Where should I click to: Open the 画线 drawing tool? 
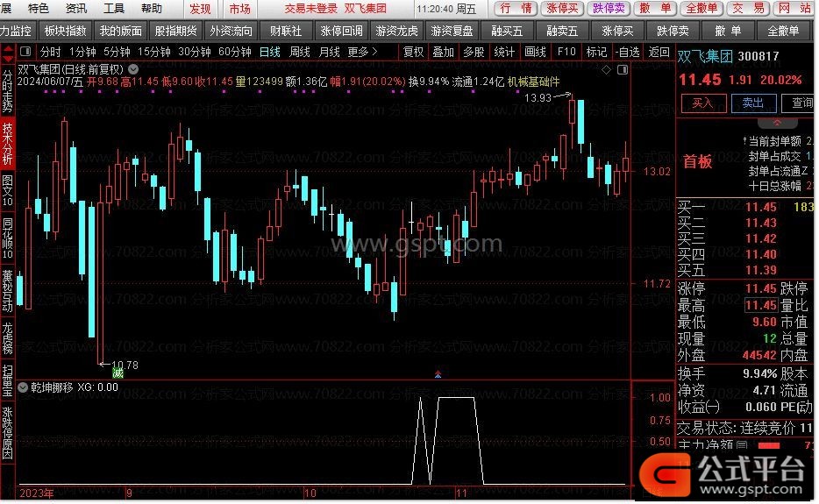536,53
